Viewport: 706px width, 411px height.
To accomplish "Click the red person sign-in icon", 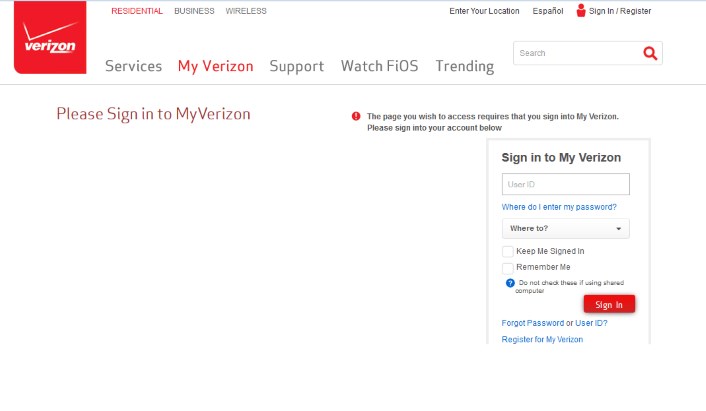I will 581,10.
